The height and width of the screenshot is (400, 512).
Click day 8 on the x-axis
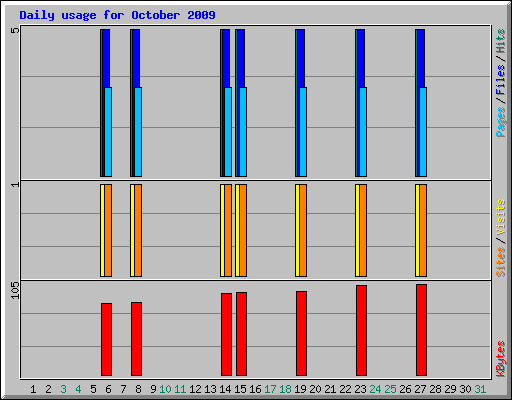pyautogui.click(x=138, y=389)
